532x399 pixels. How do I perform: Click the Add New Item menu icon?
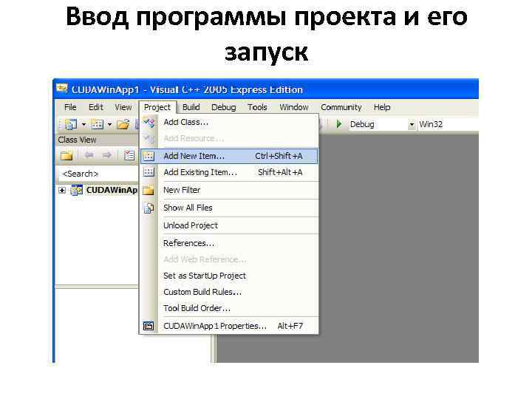click(x=149, y=156)
